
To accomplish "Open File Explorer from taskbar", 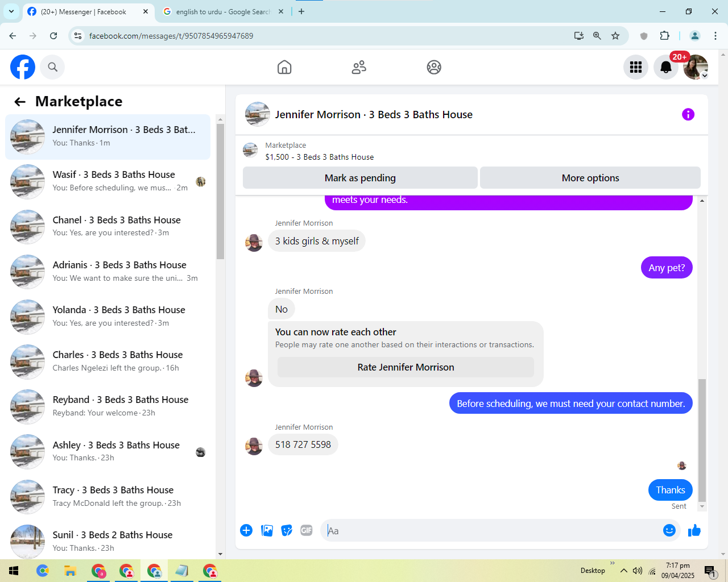I will pyautogui.click(x=70, y=571).
